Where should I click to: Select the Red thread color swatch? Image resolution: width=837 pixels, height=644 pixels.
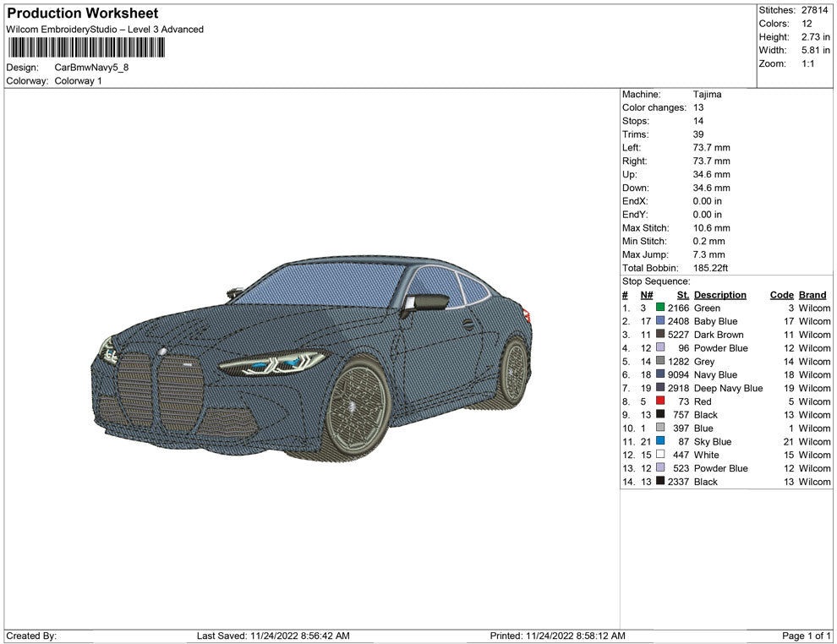660,401
